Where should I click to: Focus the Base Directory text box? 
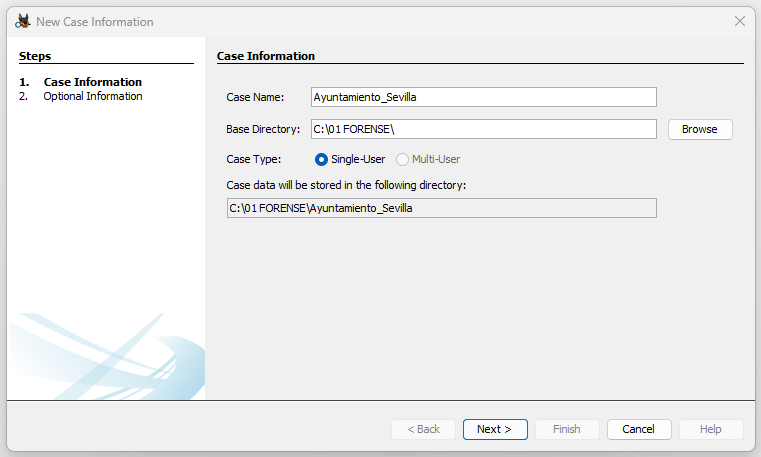pyautogui.click(x=484, y=129)
